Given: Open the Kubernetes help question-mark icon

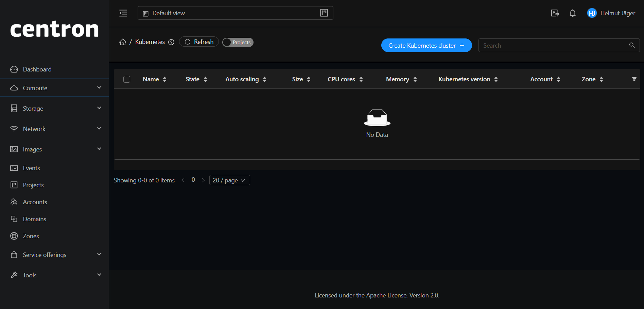Looking at the screenshot, I should click(171, 42).
